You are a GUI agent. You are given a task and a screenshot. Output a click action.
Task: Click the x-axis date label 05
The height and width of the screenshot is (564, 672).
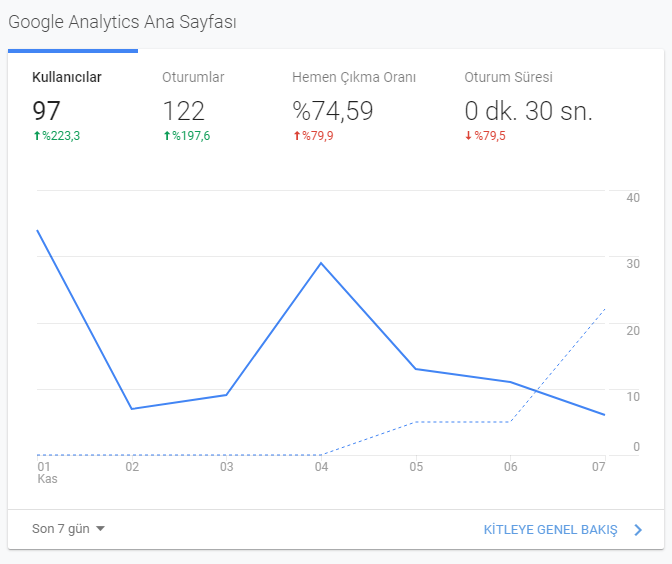click(x=416, y=467)
